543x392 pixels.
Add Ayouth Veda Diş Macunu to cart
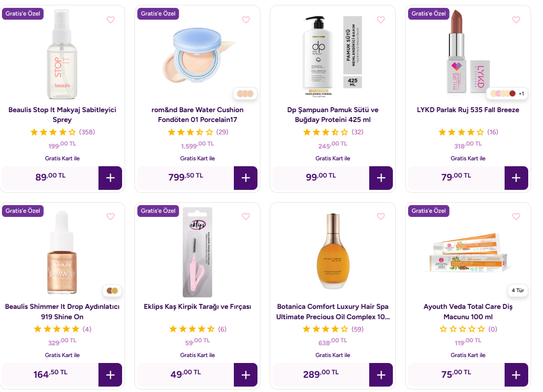point(516,375)
